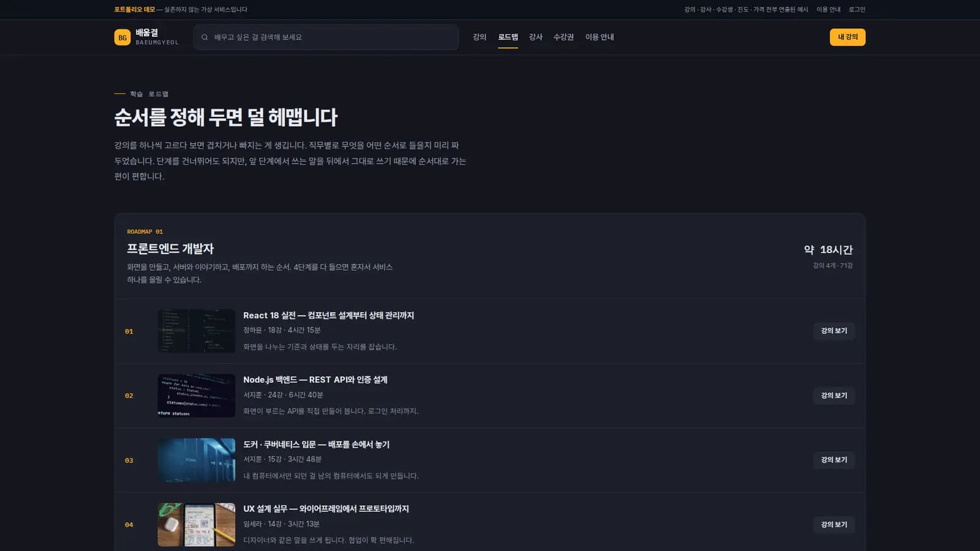Click 강의 보기 for 도커·쿠버네티스 입문
The image size is (980, 551).
834,460
